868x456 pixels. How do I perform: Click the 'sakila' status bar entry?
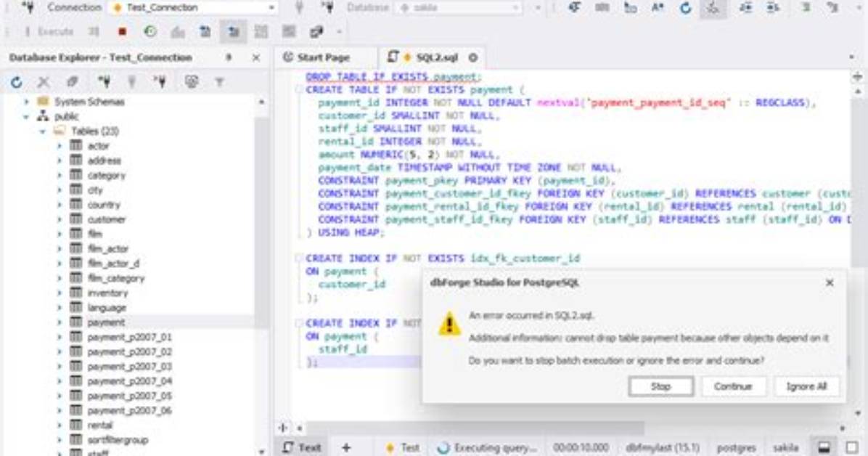[785, 447]
